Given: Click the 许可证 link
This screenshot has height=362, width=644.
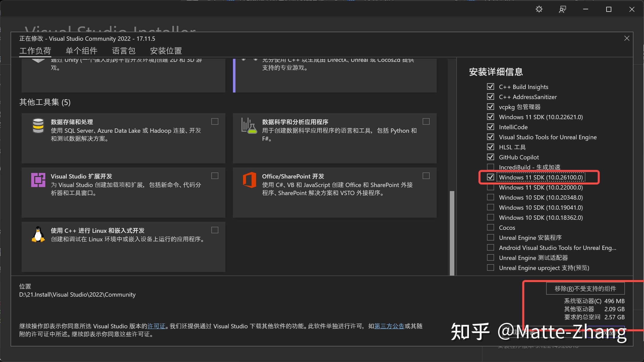Looking at the screenshot, I should [x=156, y=326].
